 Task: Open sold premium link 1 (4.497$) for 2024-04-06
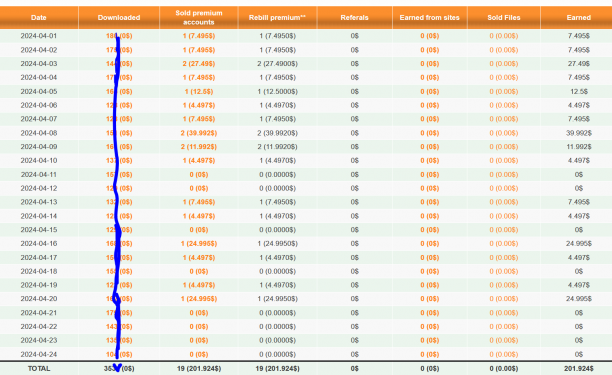pos(199,105)
